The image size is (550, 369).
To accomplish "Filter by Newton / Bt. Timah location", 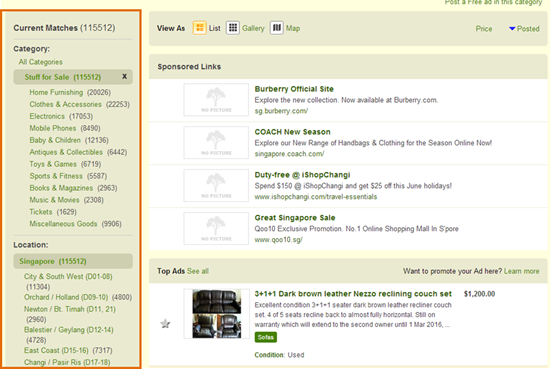I will [70, 309].
